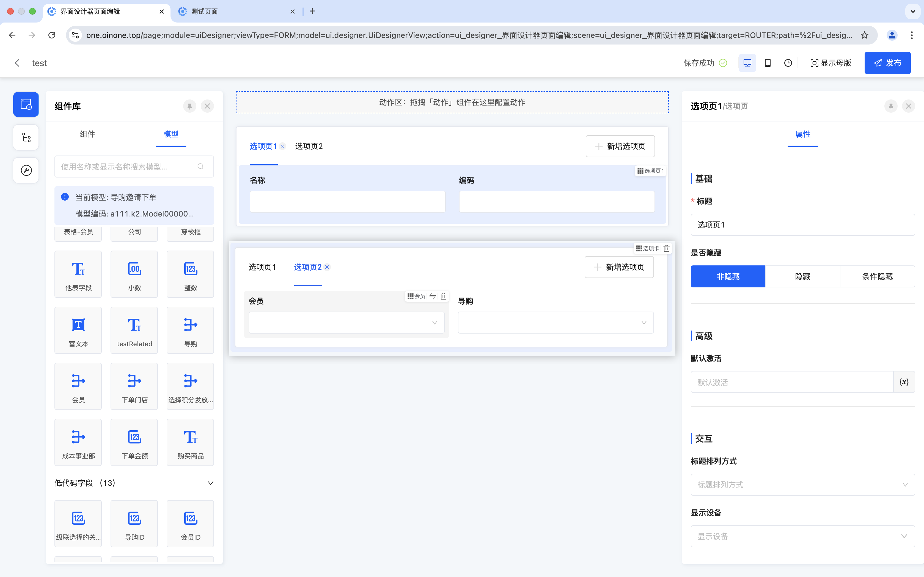Insert expression for 默认激活 field

tap(904, 382)
